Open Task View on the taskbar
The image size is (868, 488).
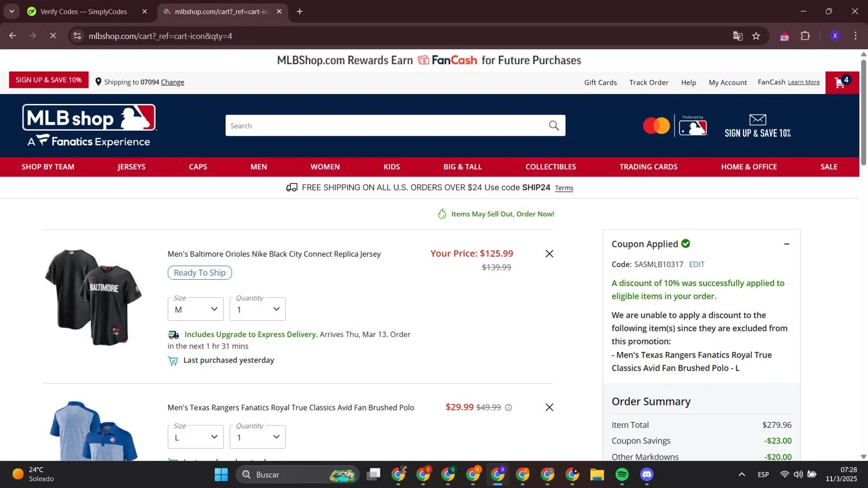click(374, 475)
